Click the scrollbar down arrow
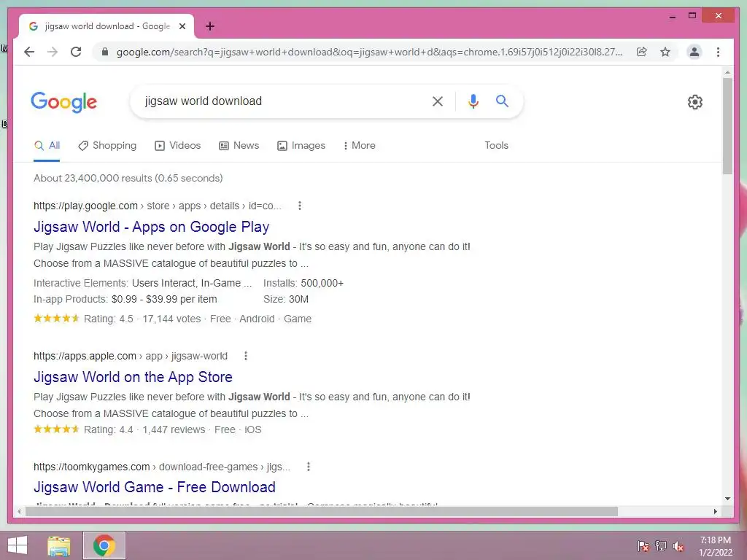Screen dimensions: 747x560 point(727,499)
